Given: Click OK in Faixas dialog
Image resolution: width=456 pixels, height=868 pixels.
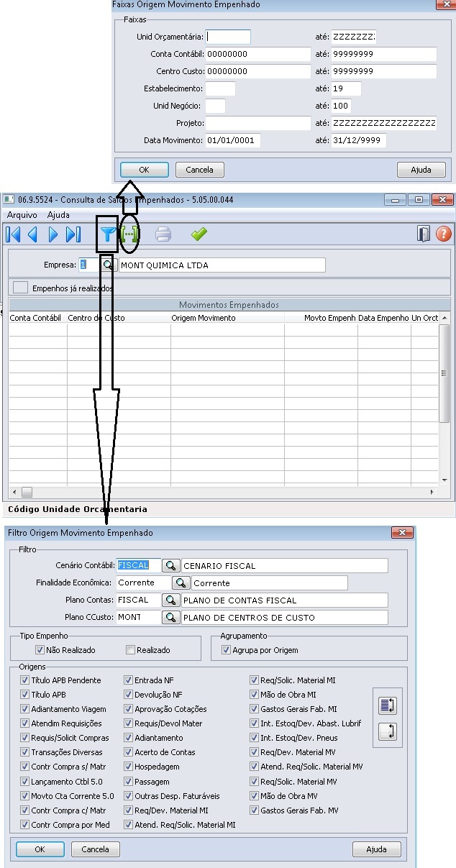Looking at the screenshot, I should click(144, 170).
